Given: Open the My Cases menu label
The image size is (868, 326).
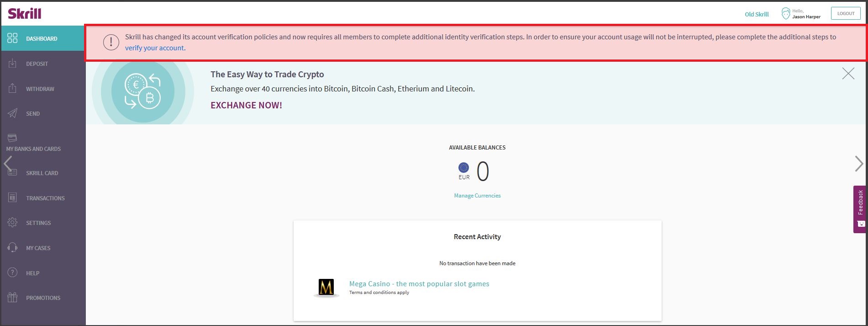Looking at the screenshot, I should (38, 248).
